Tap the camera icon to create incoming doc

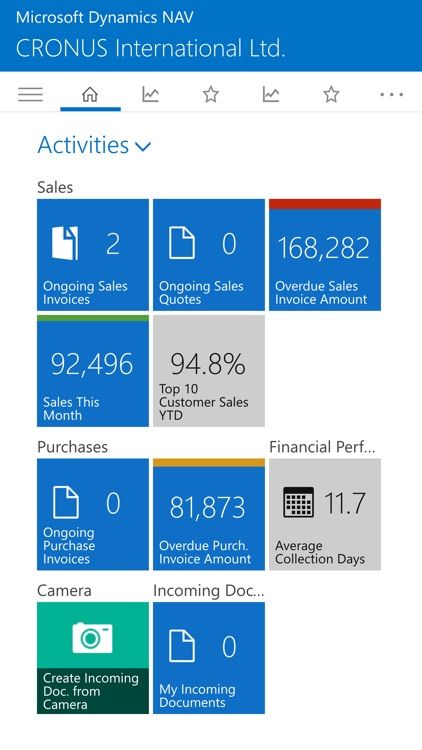click(93, 637)
